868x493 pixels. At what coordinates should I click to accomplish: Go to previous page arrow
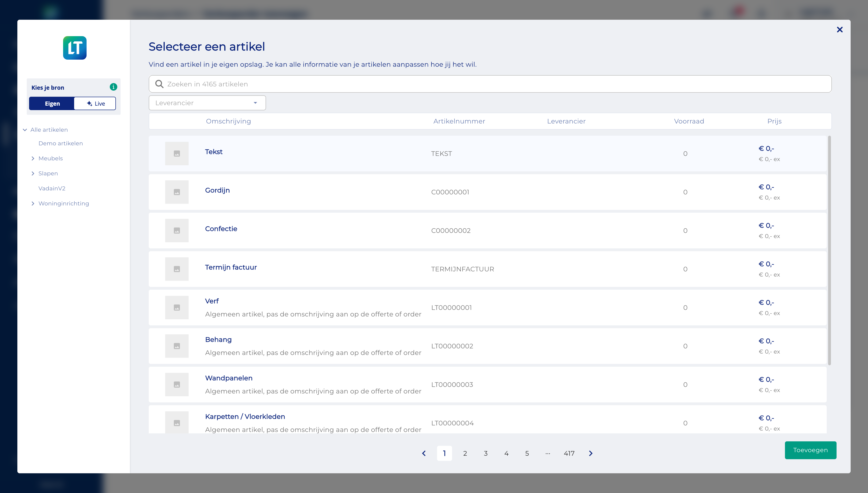[x=424, y=453]
